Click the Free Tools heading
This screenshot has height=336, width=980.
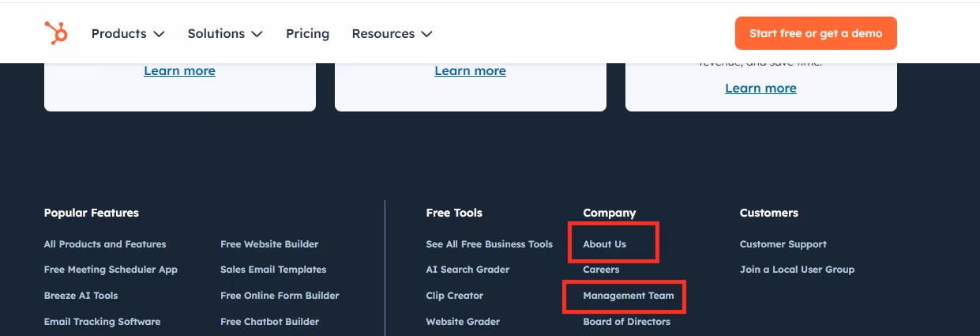(x=454, y=213)
